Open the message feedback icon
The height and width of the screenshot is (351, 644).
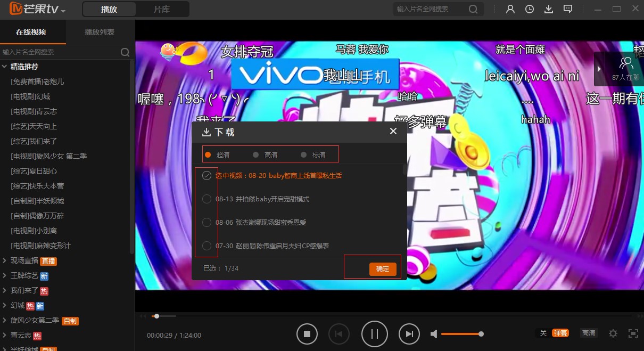point(568,9)
